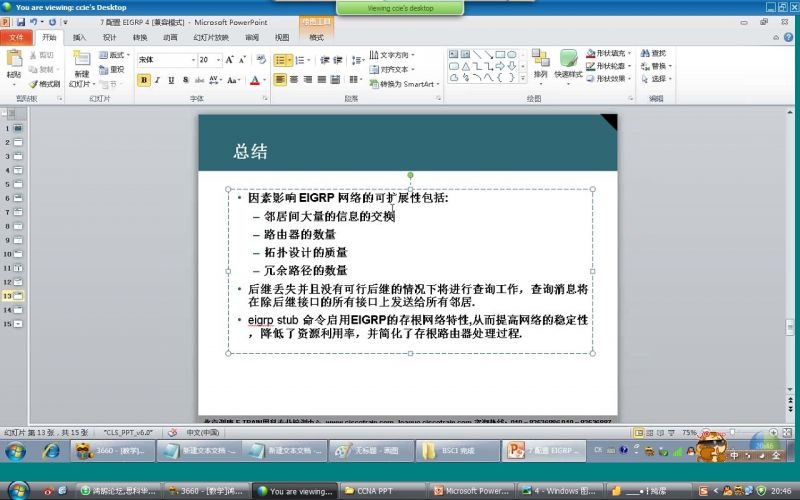Toggle Strikethrough (abc) button
Viewport: 800px width, 500px height.
coord(199,80)
